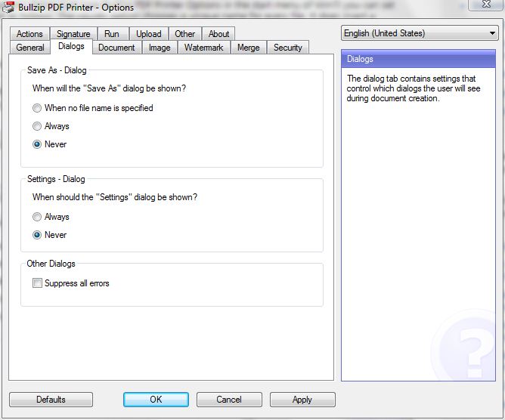Switch to the Actions tab
The width and height of the screenshot is (505, 420).
[29, 34]
